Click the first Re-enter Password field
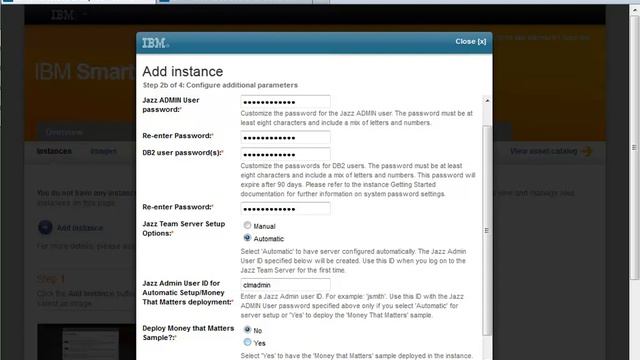 285,138
